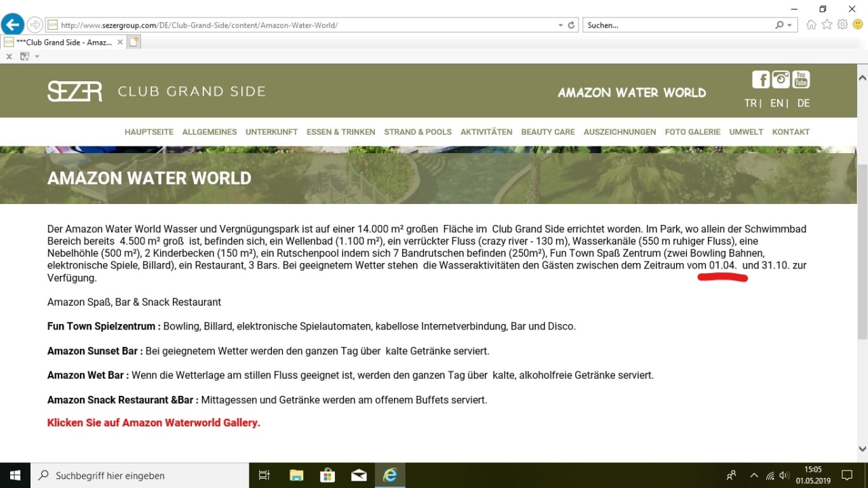Open the STRAND & POOLS menu item
Image resolution: width=868 pixels, height=488 pixels.
[418, 132]
